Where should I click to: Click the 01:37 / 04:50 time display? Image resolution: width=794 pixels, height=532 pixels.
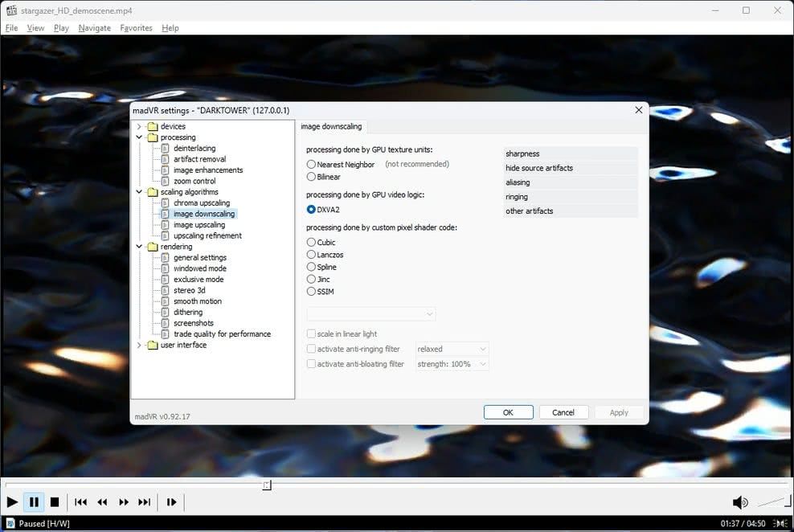[743, 523]
